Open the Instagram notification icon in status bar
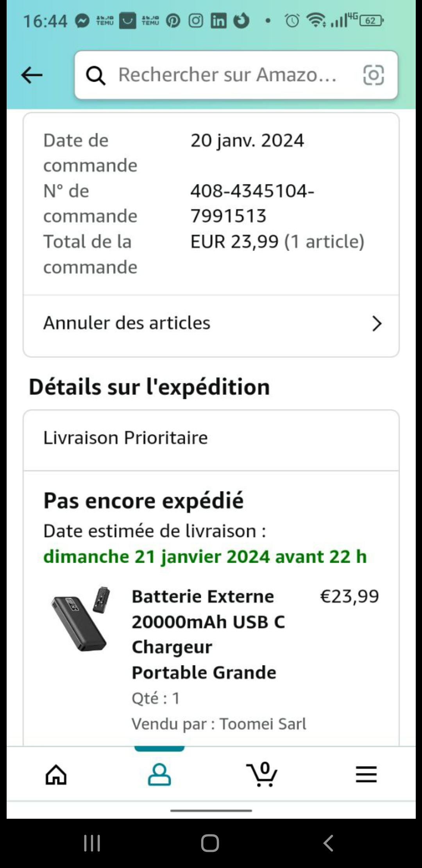The height and width of the screenshot is (868, 422). pyautogui.click(x=196, y=20)
